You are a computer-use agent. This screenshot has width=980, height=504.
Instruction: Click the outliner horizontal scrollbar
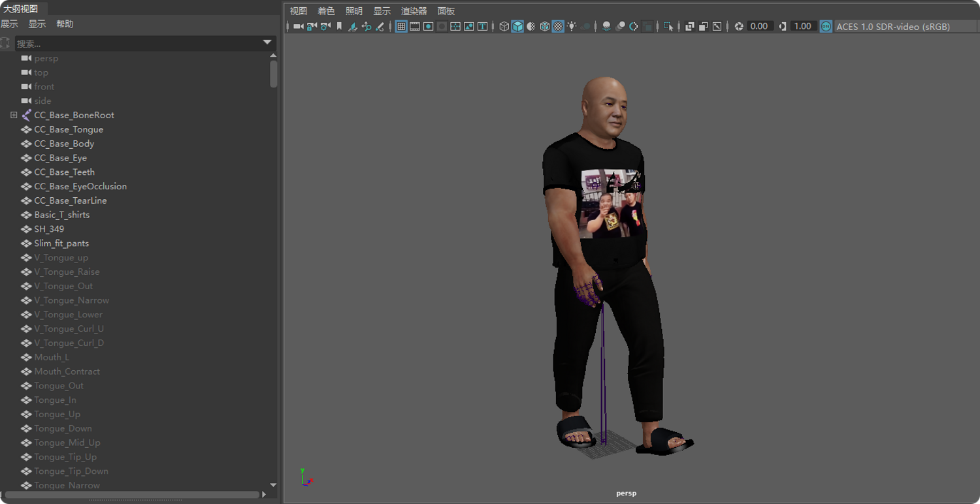pyautogui.click(x=131, y=494)
